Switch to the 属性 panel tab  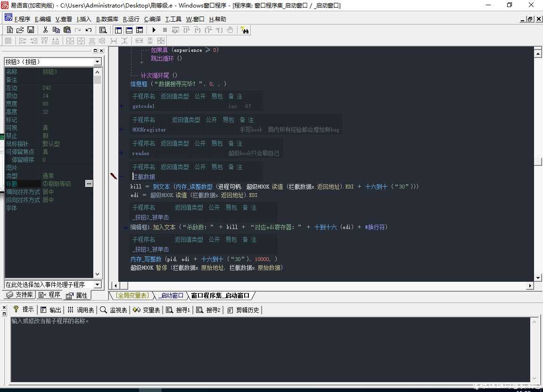tap(77, 295)
